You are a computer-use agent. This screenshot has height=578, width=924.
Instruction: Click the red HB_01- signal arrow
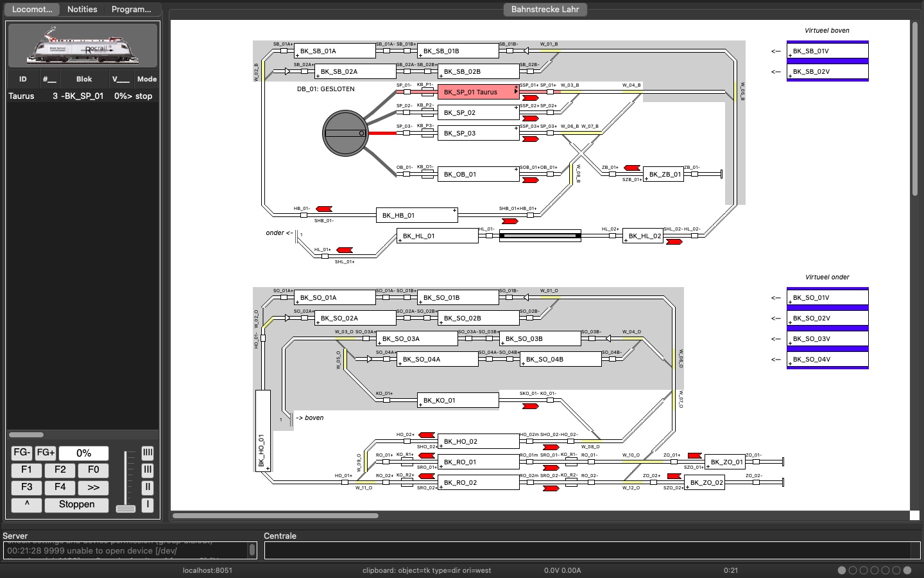pos(324,209)
